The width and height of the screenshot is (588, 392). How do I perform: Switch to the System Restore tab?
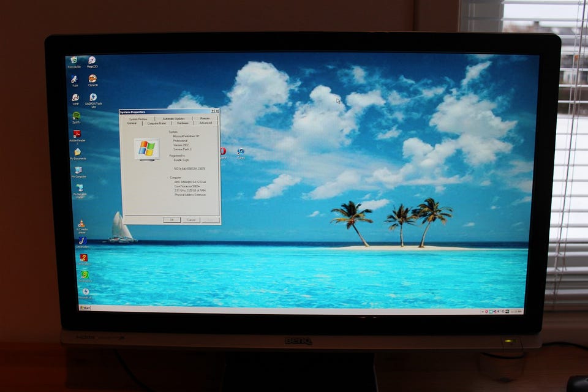[x=138, y=119]
